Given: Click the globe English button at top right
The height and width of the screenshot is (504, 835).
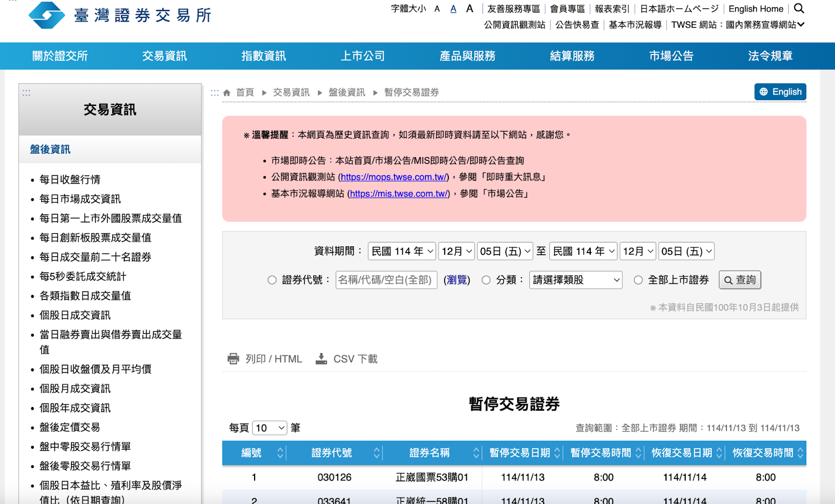Looking at the screenshot, I should [780, 91].
